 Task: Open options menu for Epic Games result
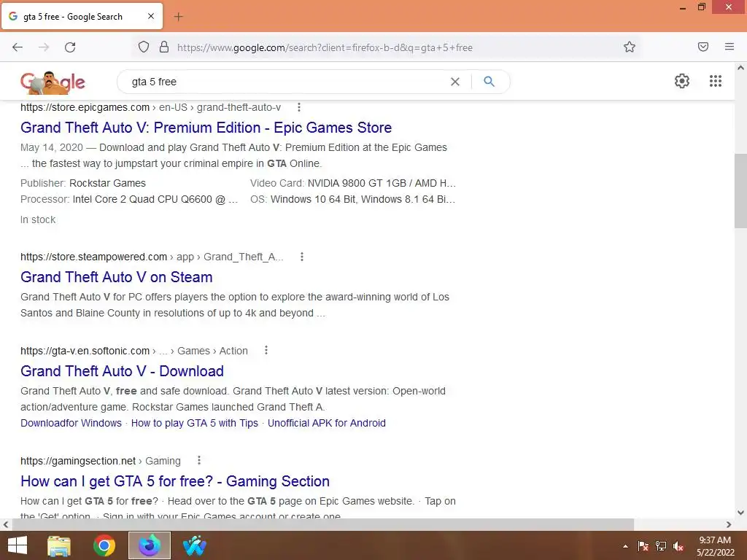click(x=298, y=108)
